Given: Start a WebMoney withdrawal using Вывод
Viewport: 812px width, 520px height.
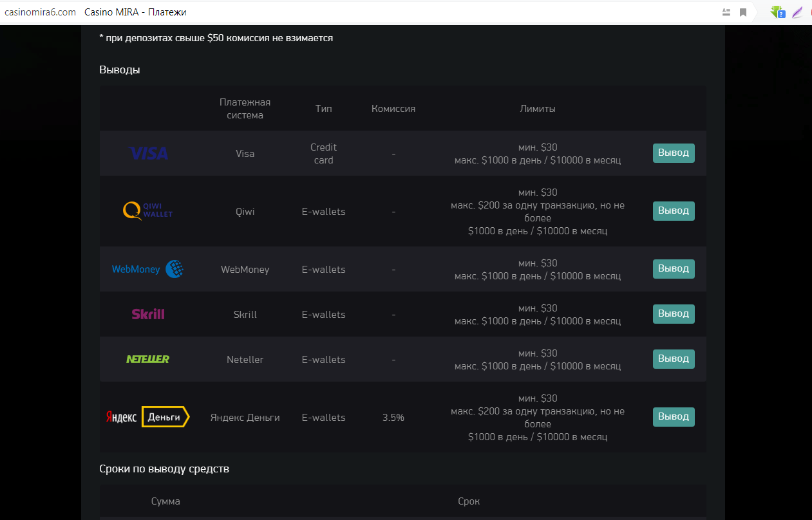Looking at the screenshot, I should 674,269.
